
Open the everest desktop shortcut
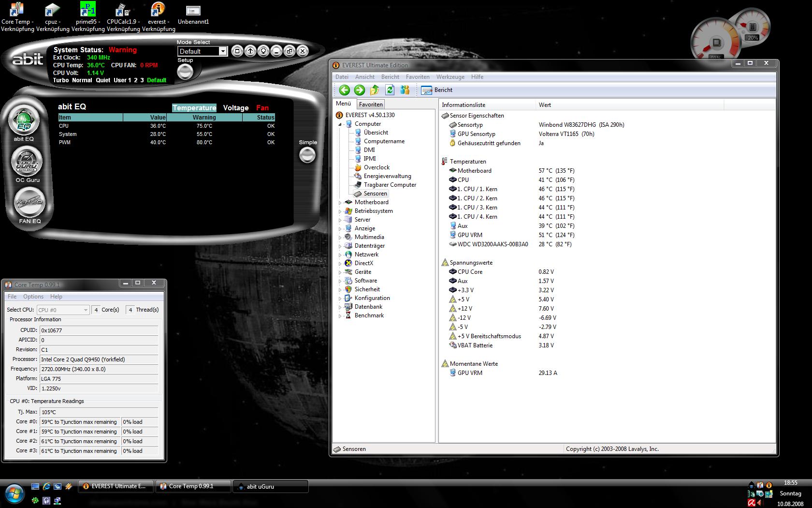pyautogui.click(x=159, y=17)
